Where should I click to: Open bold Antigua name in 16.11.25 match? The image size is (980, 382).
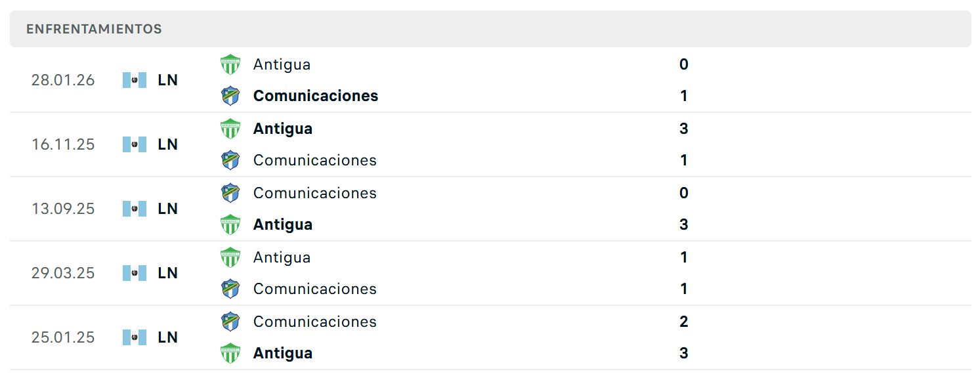click(x=283, y=129)
